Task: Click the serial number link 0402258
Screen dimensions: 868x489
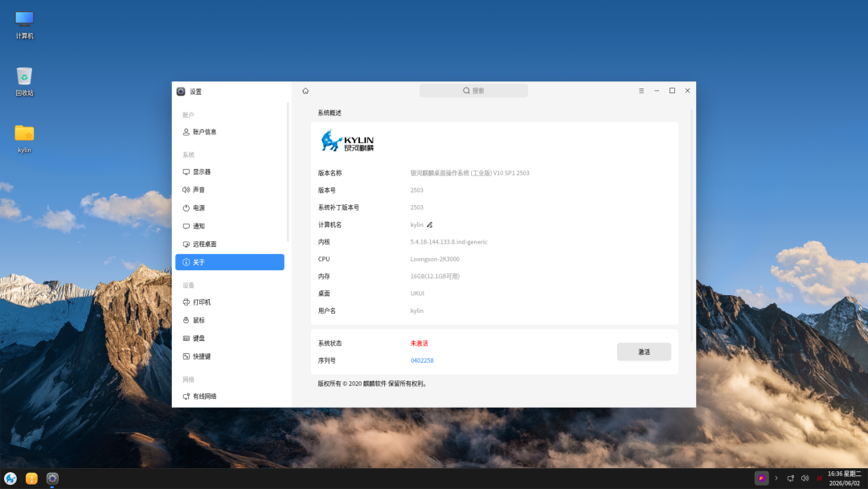Action: click(422, 360)
